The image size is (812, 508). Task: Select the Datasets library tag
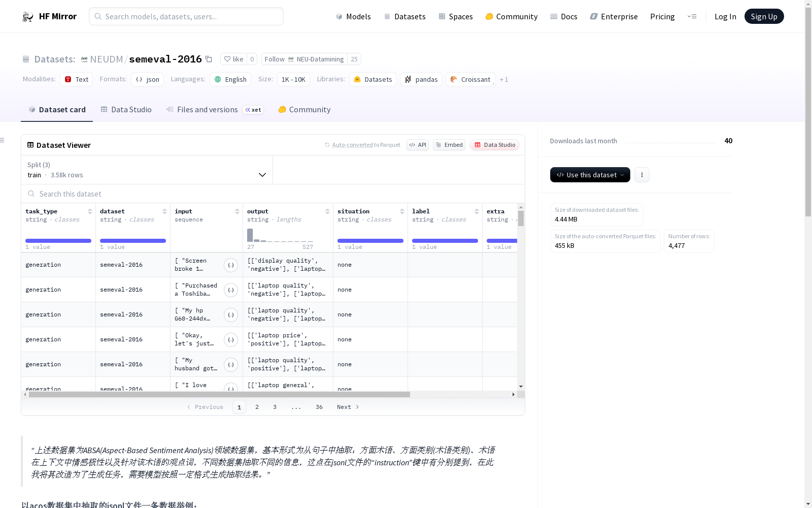pos(373,79)
